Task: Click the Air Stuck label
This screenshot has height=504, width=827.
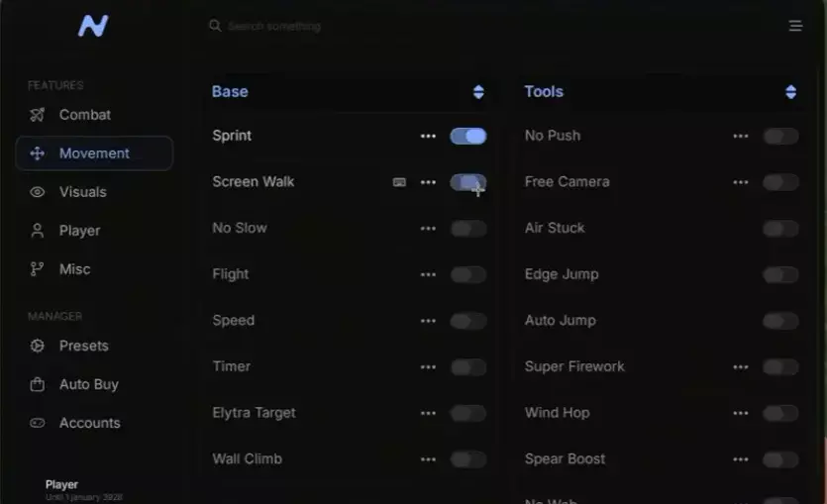Action: click(555, 228)
